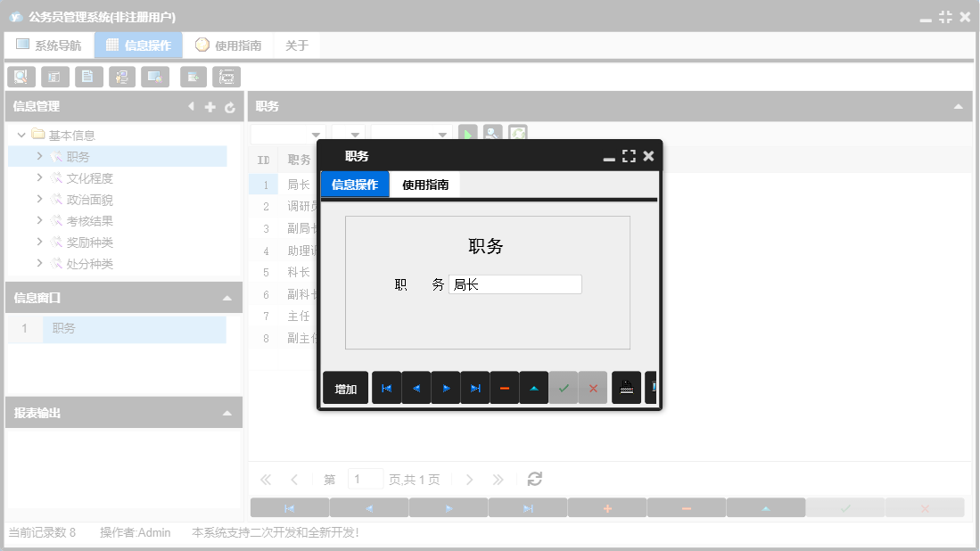Viewport: 980px width, 551px height.
Task: Click the screen/monitor icon on main toolbar
Action: pyautogui.click(x=155, y=77)
